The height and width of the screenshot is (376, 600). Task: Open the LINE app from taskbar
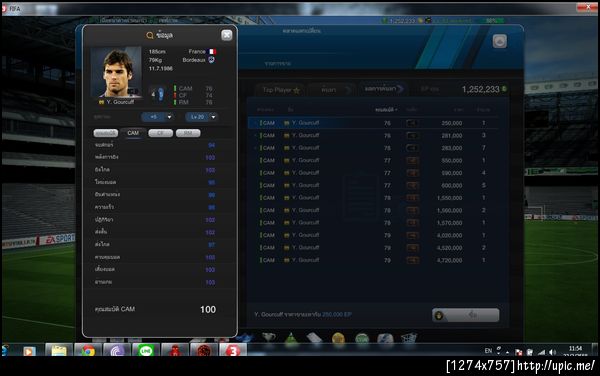click(146, 350)
